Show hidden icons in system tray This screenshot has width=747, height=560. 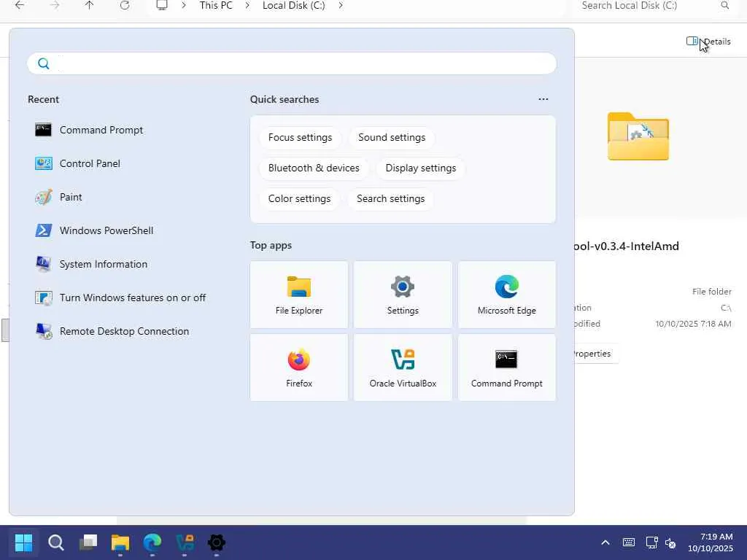(x=605, y=542)
